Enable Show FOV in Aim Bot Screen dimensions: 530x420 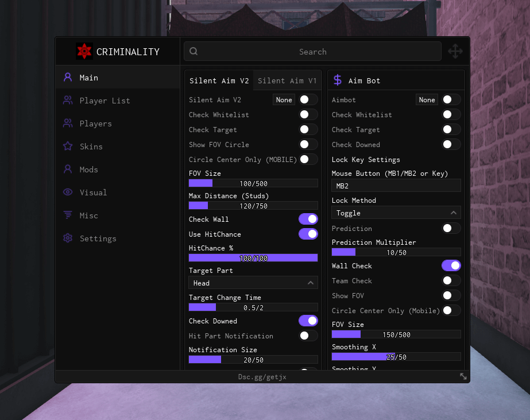451,295
